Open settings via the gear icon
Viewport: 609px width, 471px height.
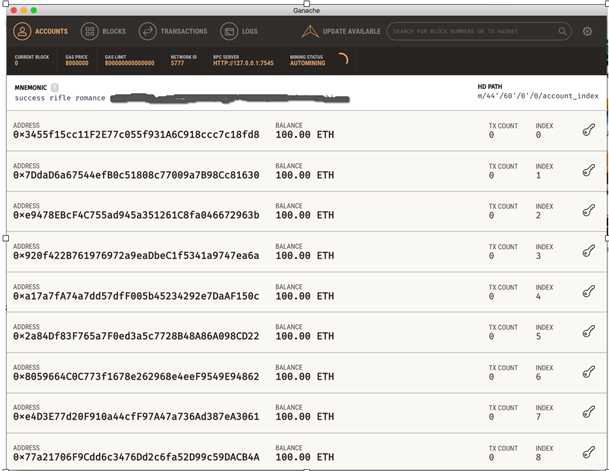click(x=587, y=31)
